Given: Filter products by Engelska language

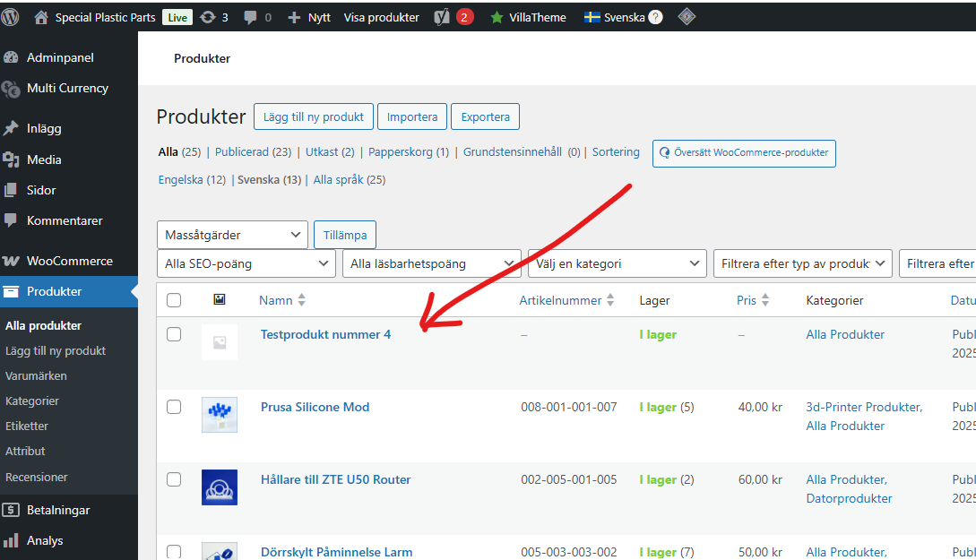Looking at the screenshot, I should [180, 180].
